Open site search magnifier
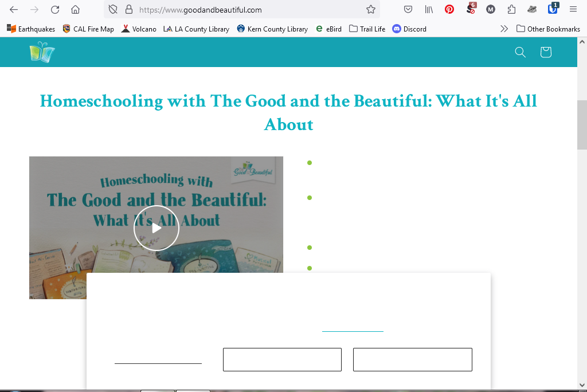Screen dimensions: 587x392 tap(521, 52)
